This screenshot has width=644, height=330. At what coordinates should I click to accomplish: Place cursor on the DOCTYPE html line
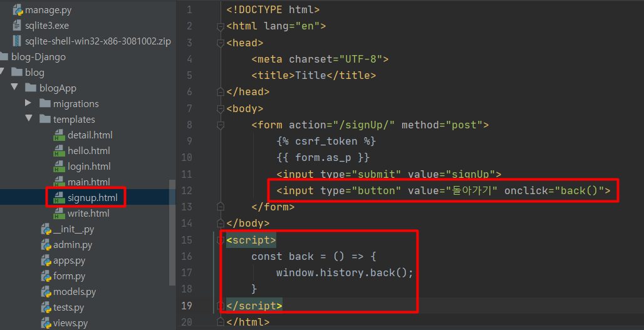[273, 9]
